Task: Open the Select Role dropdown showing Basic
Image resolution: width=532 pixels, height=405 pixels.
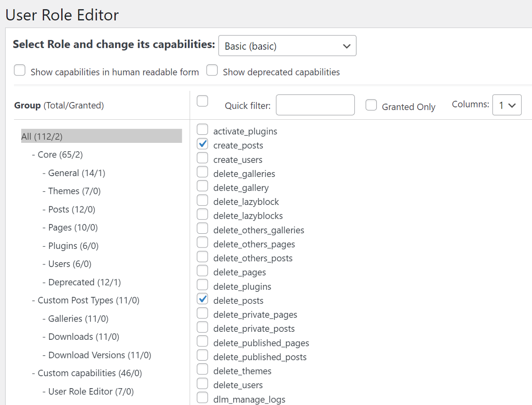Action: 287,46
